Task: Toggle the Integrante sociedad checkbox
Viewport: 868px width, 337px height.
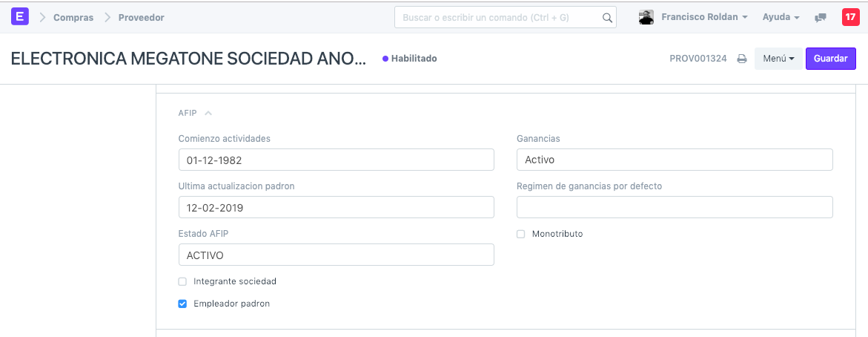Action: coord(182,281)
